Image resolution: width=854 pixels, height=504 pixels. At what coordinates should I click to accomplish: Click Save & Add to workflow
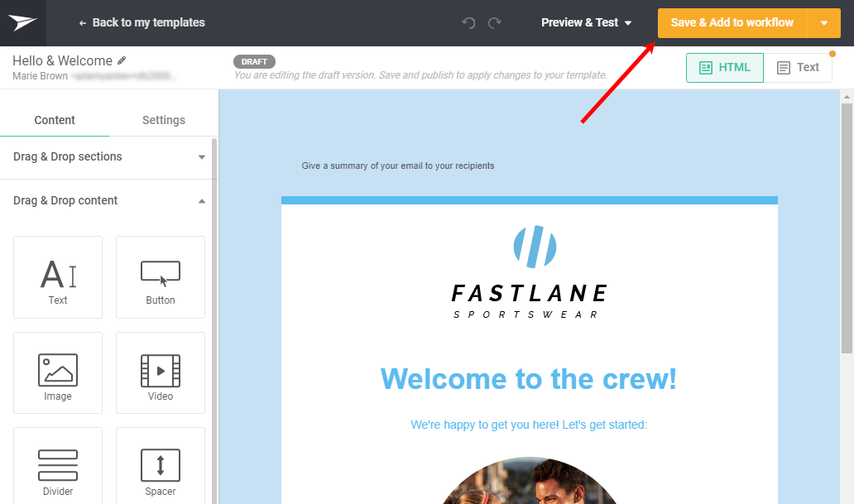(x=732, y=23)
